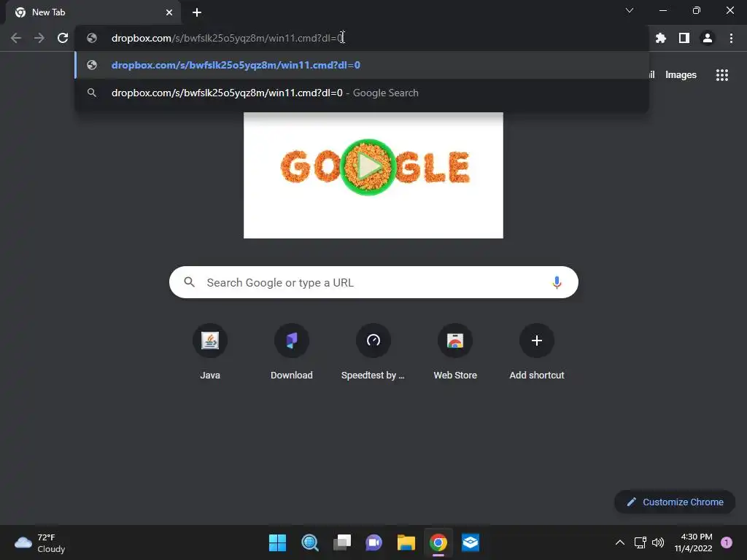The image size is (747, 560).
Task: Choose the Google Search suggestion
Action: [362, 93]
